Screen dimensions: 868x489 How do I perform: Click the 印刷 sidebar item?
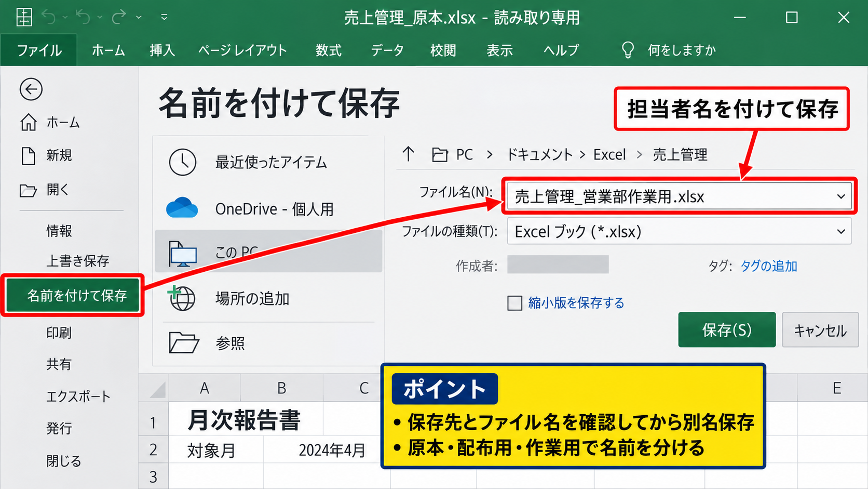tap(59, 333)
